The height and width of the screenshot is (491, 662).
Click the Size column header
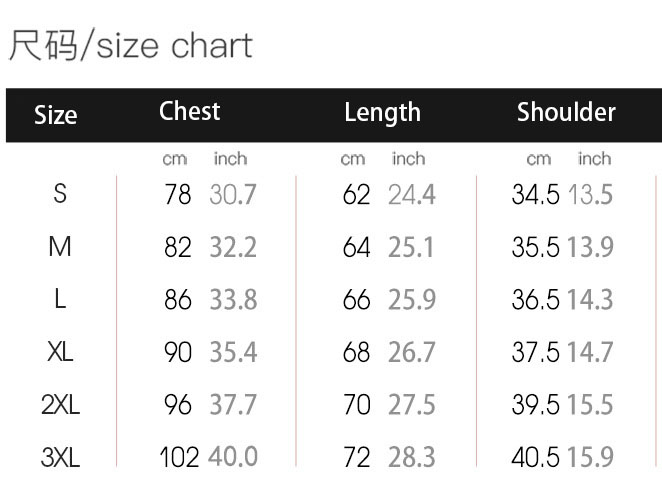coord(56,115)
